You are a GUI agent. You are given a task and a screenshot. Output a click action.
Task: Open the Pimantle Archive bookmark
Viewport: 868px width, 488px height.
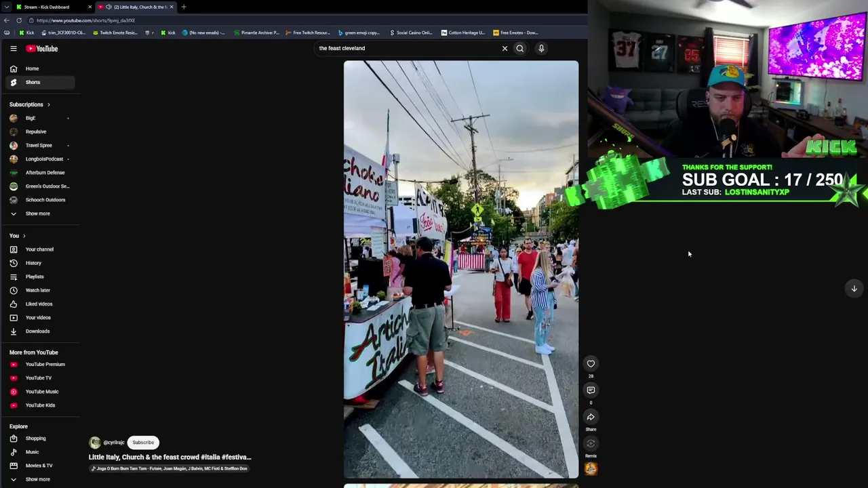point(256,33)
